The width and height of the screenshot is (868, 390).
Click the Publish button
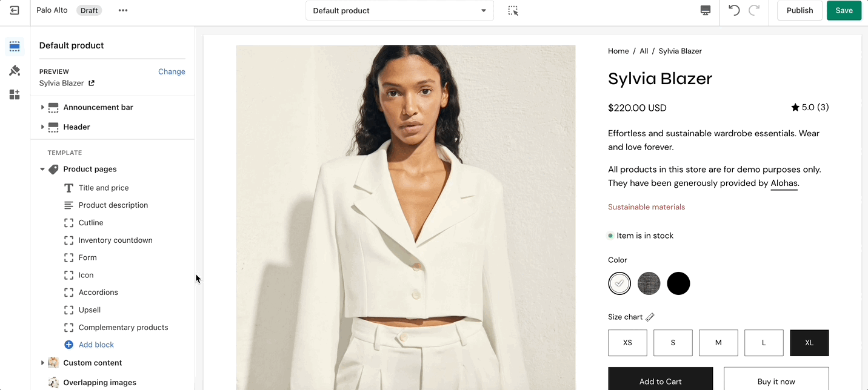[x=800, y=10]
